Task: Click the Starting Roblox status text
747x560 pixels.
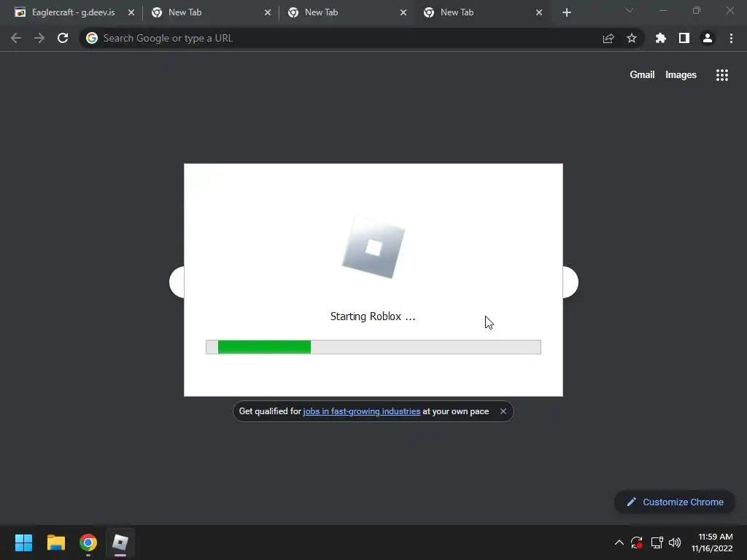Action: click(x=373, y=316)
